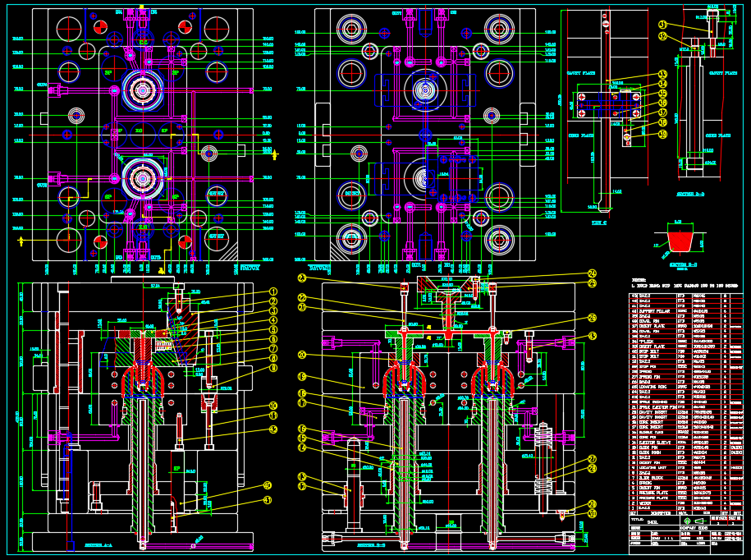
Task: Select balloon number 27 callout
Action: point(593,459)
